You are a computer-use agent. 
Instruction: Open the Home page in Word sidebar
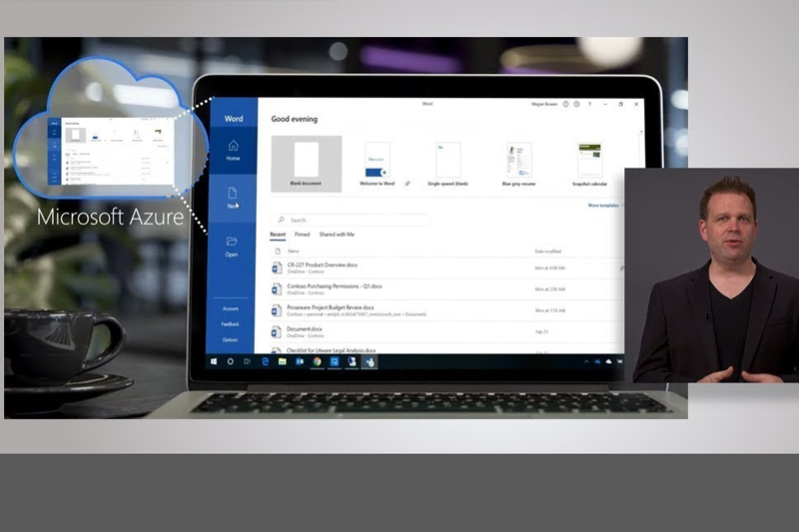pyautogui.click(x=233, y=150)
